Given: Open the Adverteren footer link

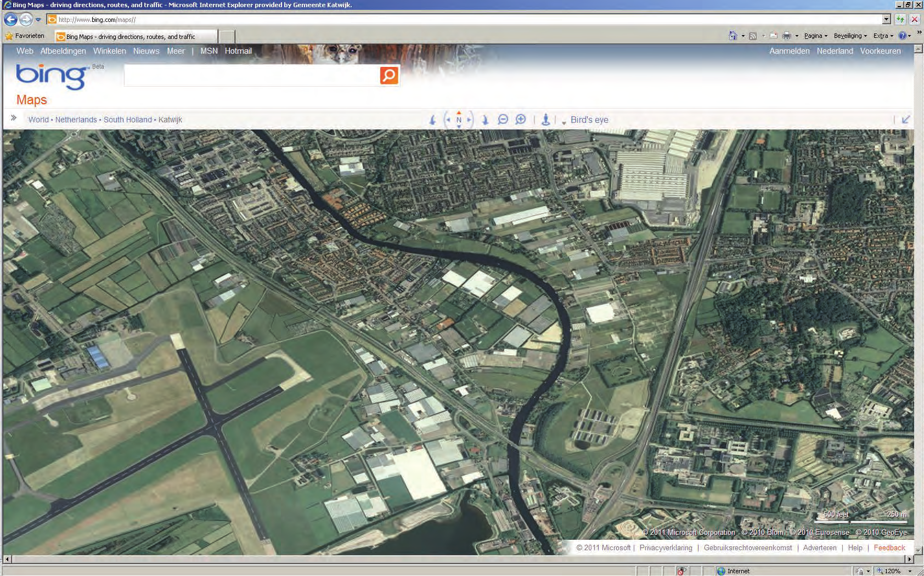Looking at the screenshot, I should [x=820, y=547].
